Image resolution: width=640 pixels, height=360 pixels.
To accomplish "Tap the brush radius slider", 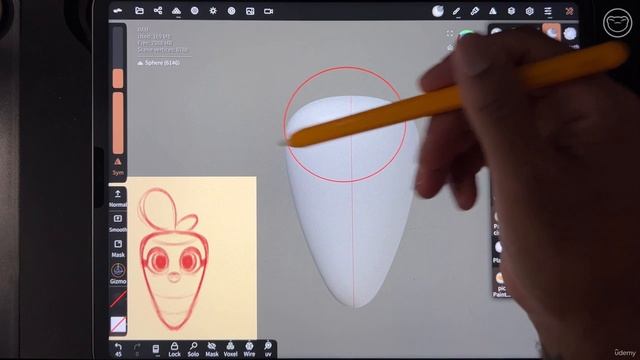I will click(x=118, y=57).
